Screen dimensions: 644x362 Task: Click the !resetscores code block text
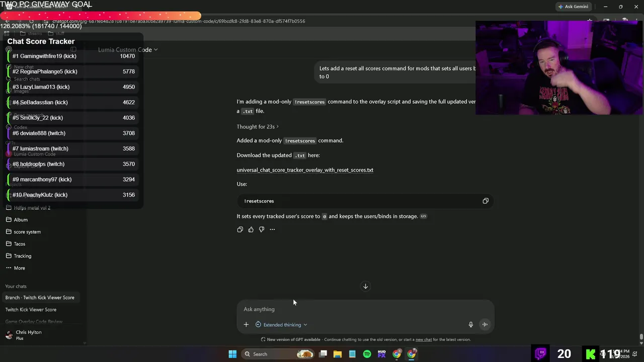point(259,201)
